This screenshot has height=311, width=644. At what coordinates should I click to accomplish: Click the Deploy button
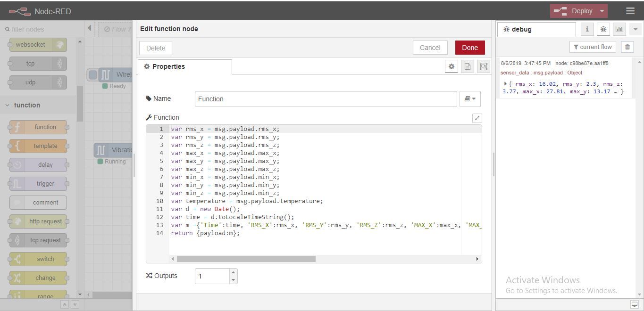pos(574,11)
